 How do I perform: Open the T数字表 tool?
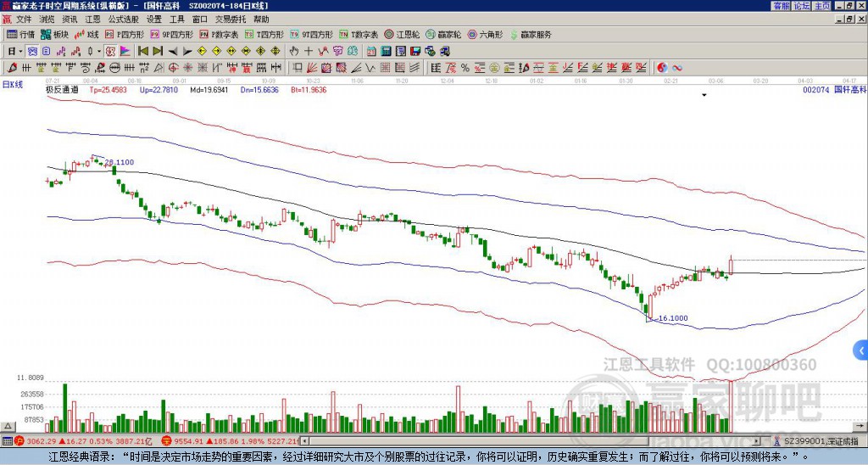point(359,34)
